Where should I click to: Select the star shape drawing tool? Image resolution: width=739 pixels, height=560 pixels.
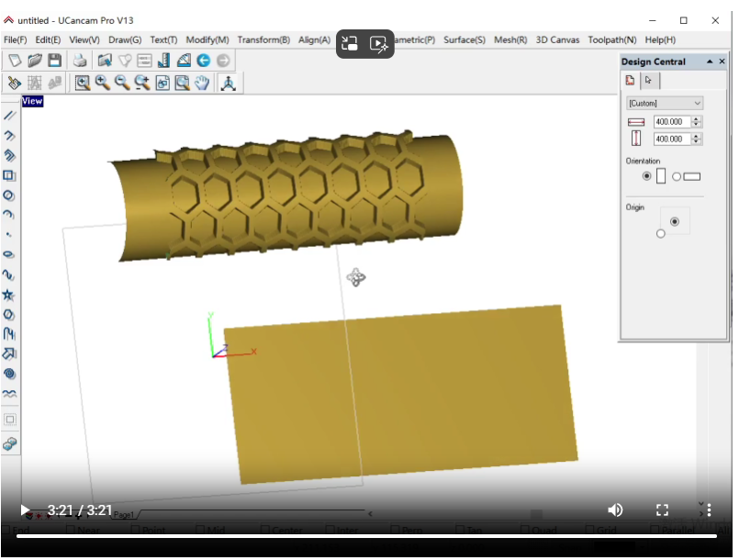click(x=9, y=295)
